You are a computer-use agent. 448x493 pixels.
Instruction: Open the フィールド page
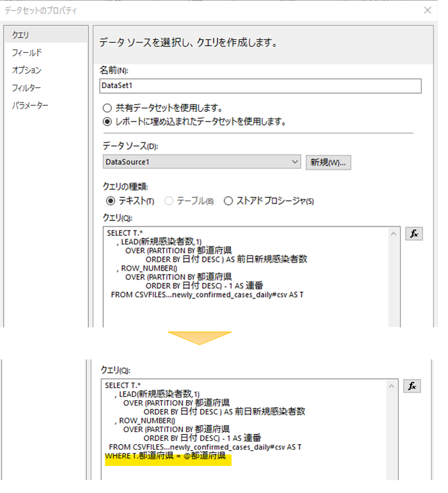[26, 52]
